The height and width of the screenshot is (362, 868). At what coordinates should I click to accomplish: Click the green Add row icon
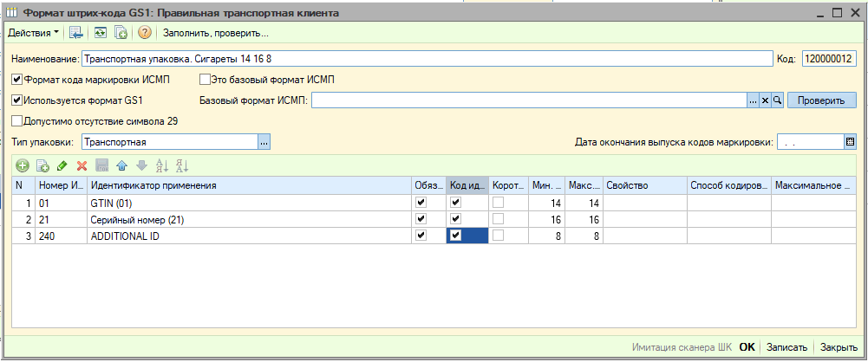tap(22, 165)
